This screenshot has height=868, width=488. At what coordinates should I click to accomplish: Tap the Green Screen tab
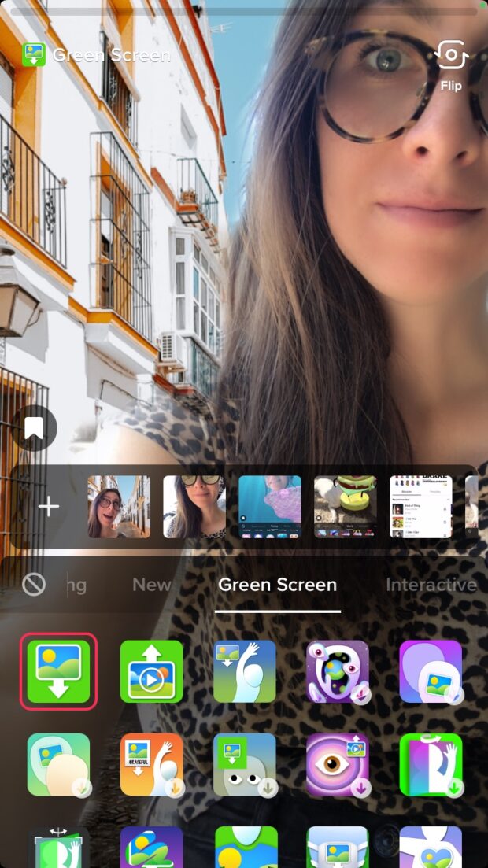pos(277,585)
